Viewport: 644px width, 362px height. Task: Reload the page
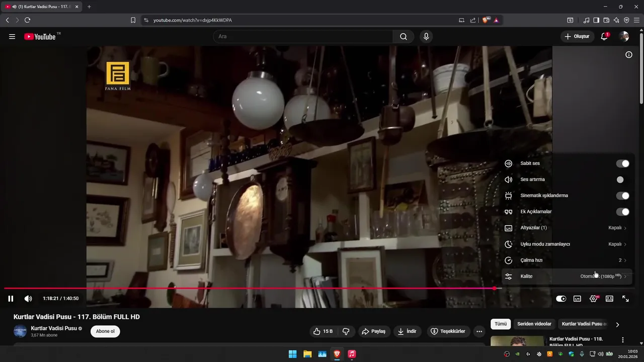click(27, 20)
